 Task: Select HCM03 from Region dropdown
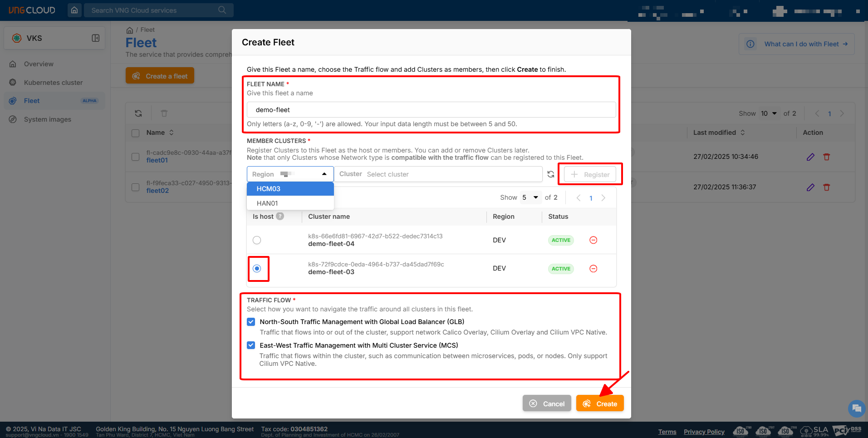coord(268,189)
